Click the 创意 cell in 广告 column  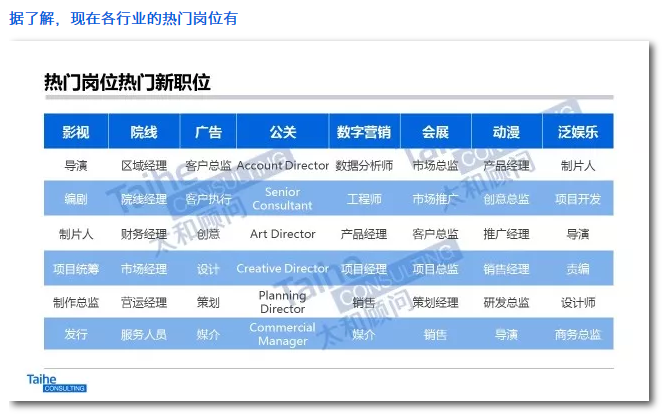[x=208, y=234]
